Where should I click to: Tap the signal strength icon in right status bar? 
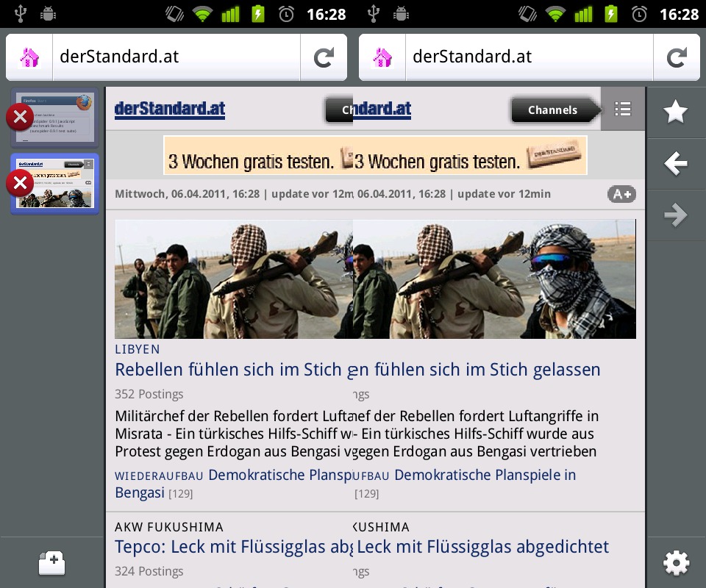click(x=583, y=14)
